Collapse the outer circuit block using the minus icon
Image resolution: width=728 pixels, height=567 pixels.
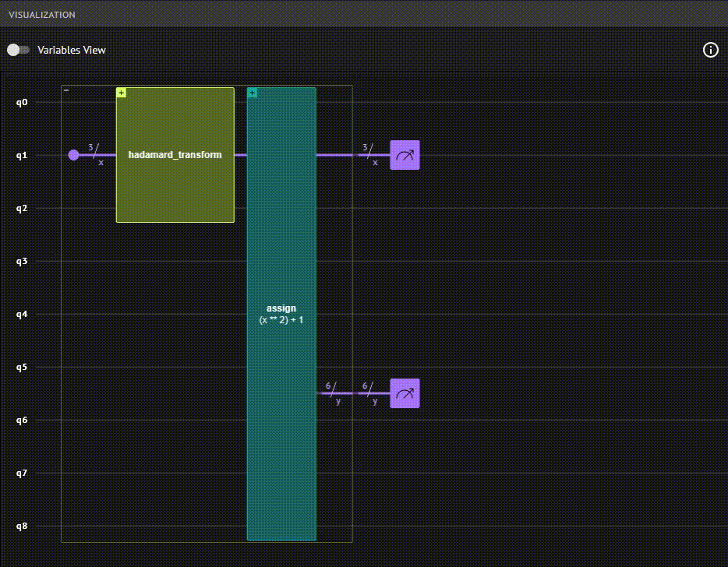[x=66, y=90]
